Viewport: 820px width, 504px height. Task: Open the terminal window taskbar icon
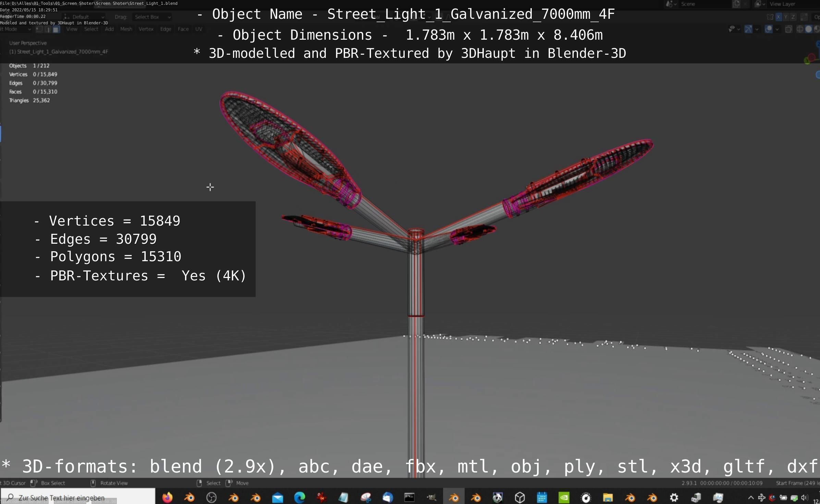click(x=409, y=497)
